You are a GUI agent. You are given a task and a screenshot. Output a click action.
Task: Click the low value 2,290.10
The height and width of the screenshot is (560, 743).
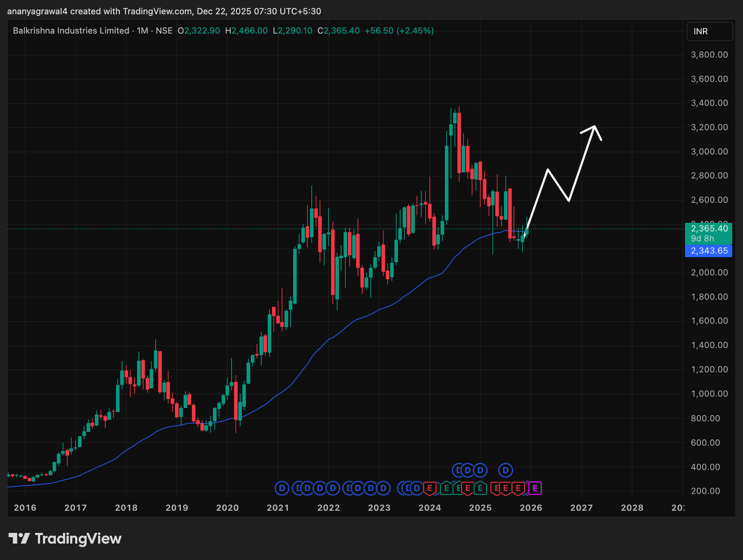click(295, 31)
